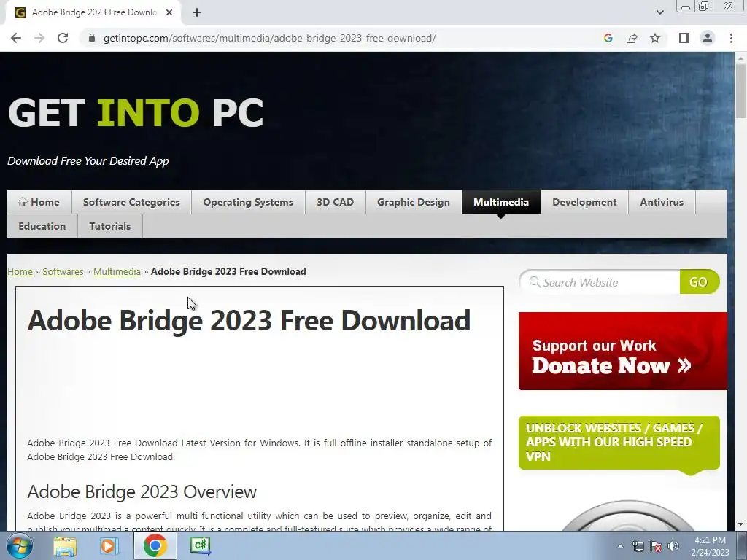Screen dimensions: 747x560
Task: Open the Graphic Design menu
Action: click(x=414, y=202)
